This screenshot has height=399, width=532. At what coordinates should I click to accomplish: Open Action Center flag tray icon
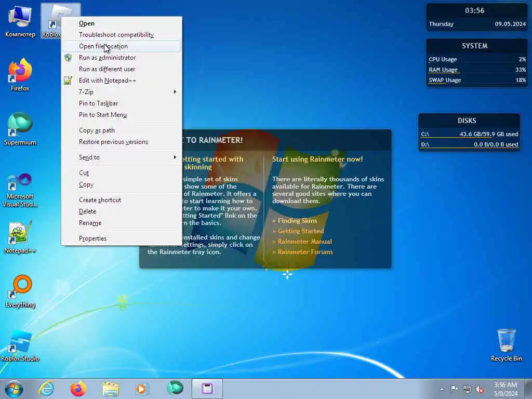click(x=454, y=389)
